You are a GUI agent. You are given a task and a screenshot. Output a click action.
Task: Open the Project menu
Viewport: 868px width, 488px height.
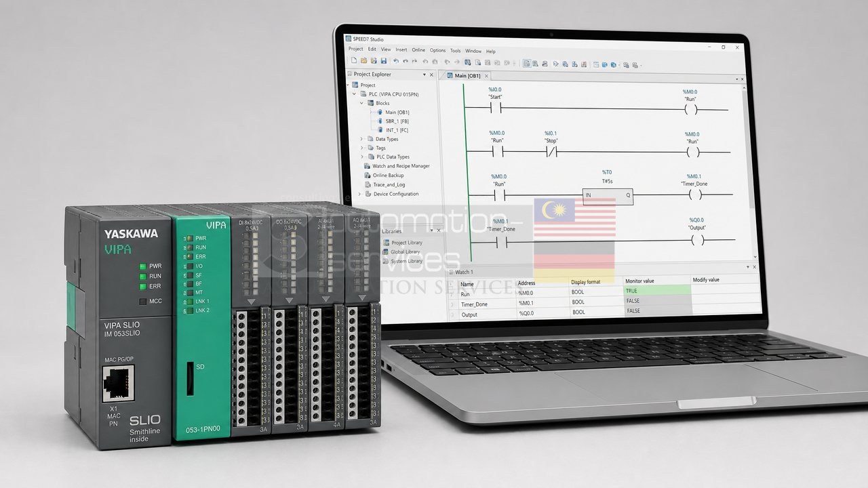(x=356, y=49)
